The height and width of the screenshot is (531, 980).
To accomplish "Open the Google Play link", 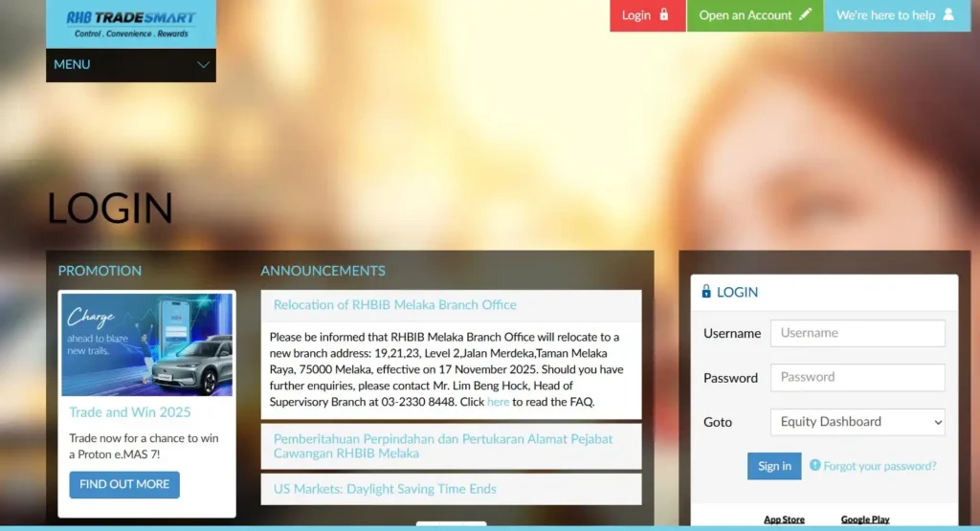I will click(865, 520).
